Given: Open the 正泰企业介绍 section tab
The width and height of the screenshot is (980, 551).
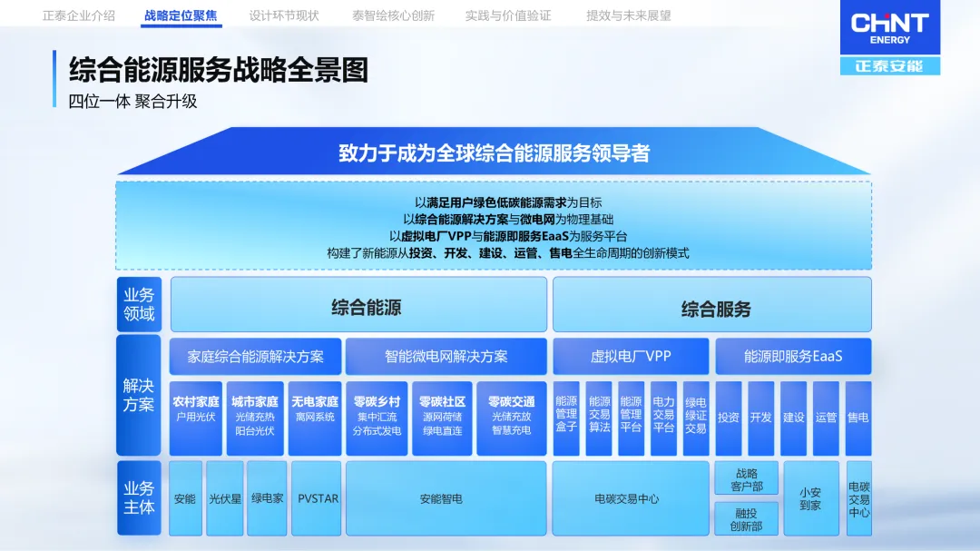Looking at the screenshot, I should 79,15.
